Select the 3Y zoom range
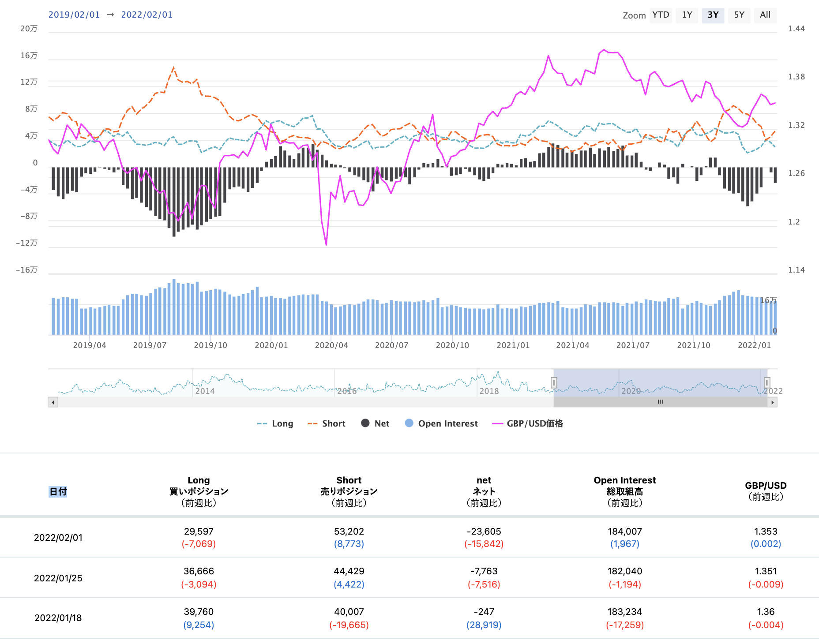Screen dimensions: 819x644 (713, 15)
